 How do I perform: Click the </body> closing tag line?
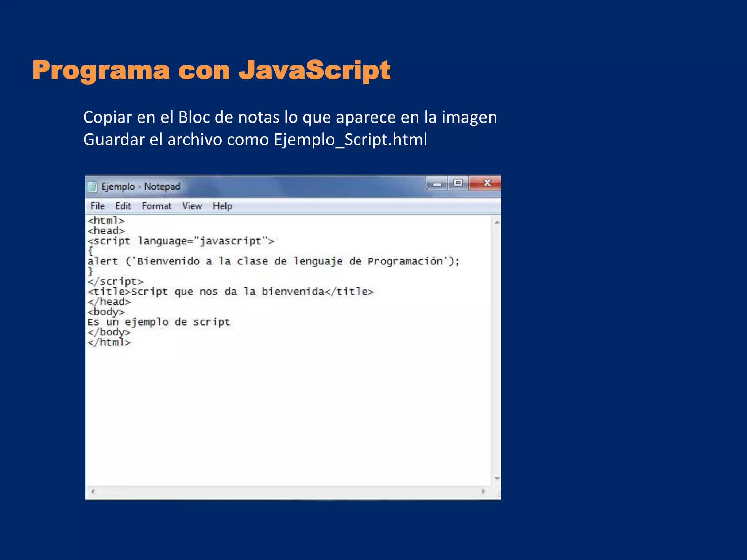tap(109, 332)
